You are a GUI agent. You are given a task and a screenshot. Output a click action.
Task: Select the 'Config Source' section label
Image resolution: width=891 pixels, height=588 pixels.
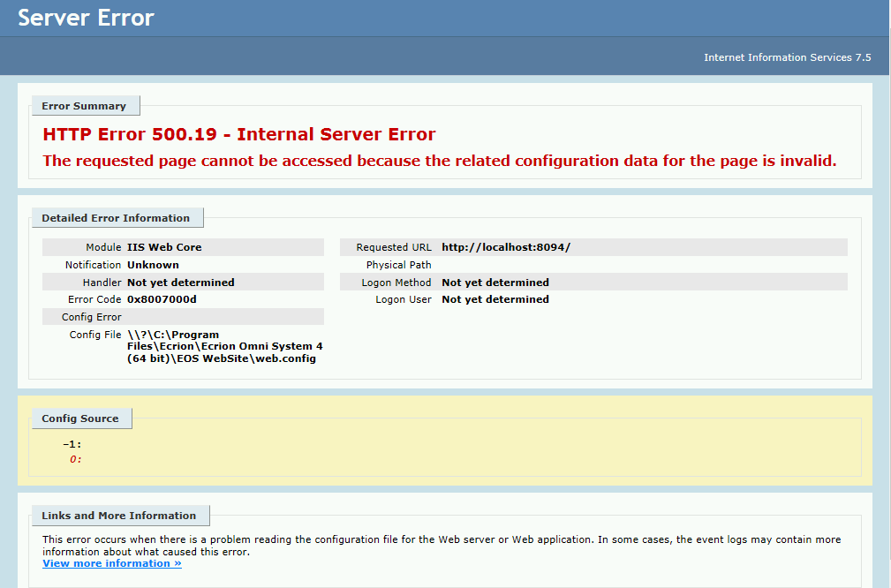tap(80, 418)
